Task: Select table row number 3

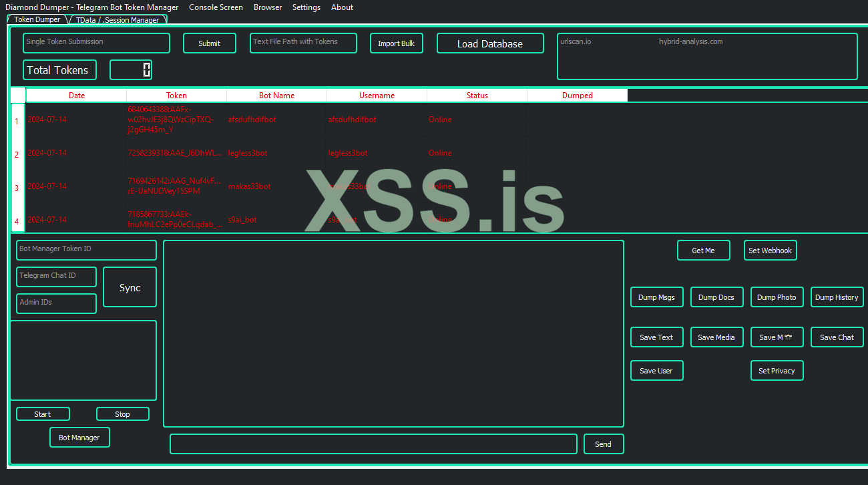Action: click(17, 188)
